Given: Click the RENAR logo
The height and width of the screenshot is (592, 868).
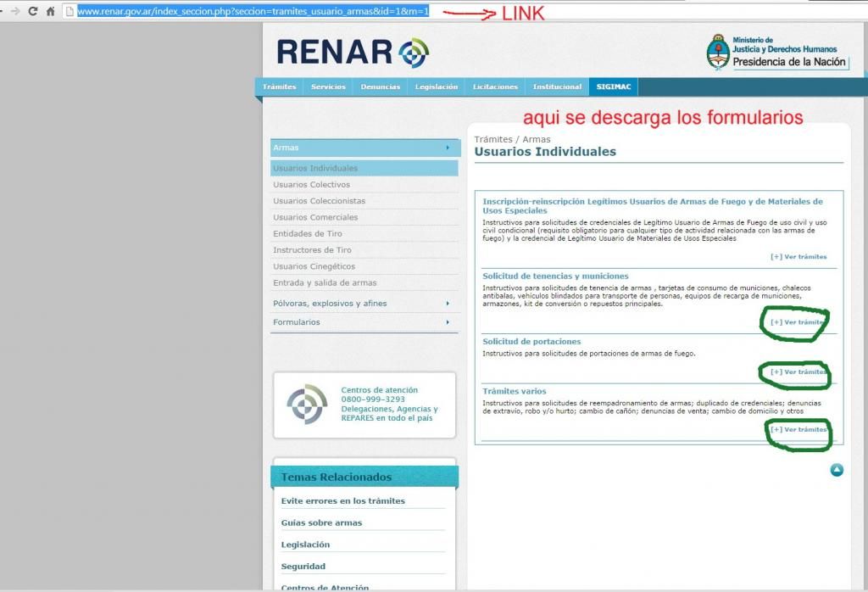Looking at the screenshot, I should [x=353, y=53].
